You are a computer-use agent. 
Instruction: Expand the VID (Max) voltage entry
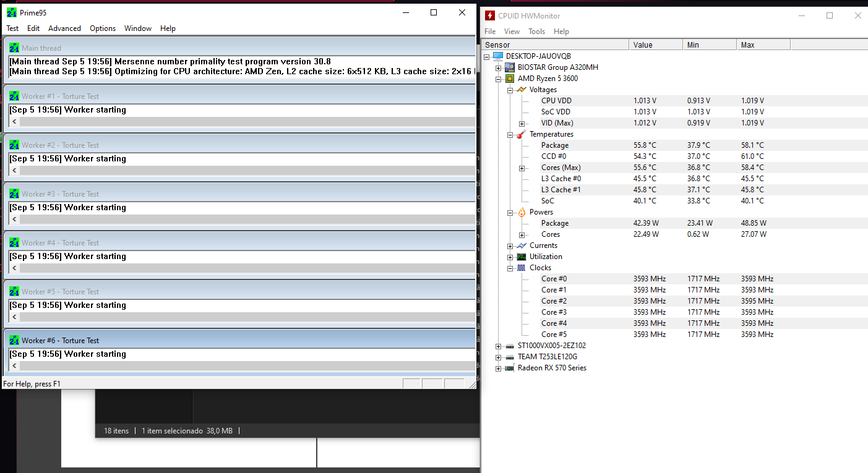[522, 123]
